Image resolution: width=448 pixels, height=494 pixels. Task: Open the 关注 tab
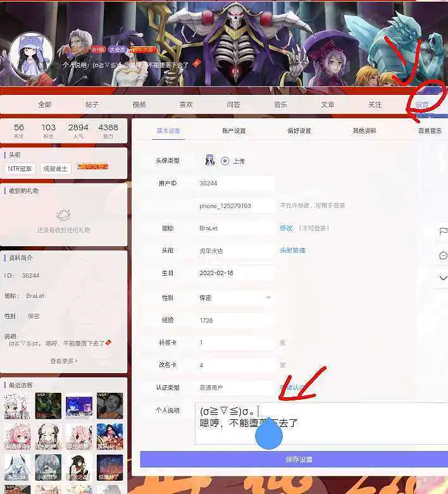tap(375, 104)
